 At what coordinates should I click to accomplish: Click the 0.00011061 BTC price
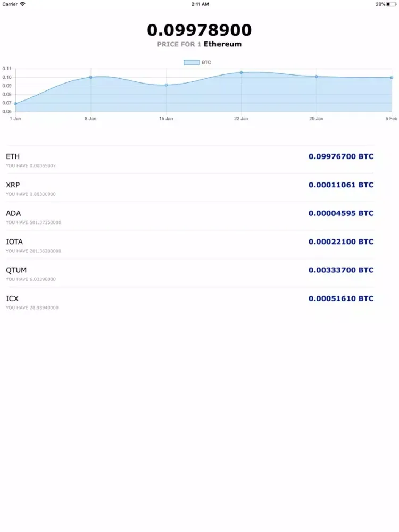pos(341,185)
